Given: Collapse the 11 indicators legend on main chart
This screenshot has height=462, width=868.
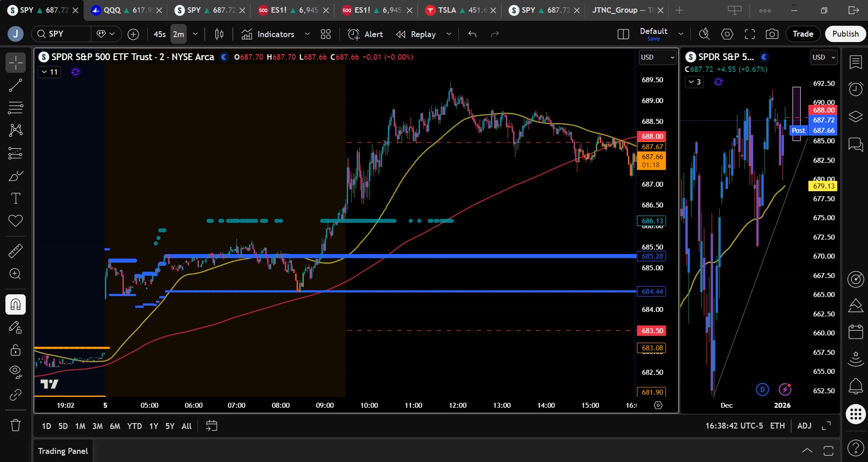Looking at the screenshot, I should (x=50, y=72).
